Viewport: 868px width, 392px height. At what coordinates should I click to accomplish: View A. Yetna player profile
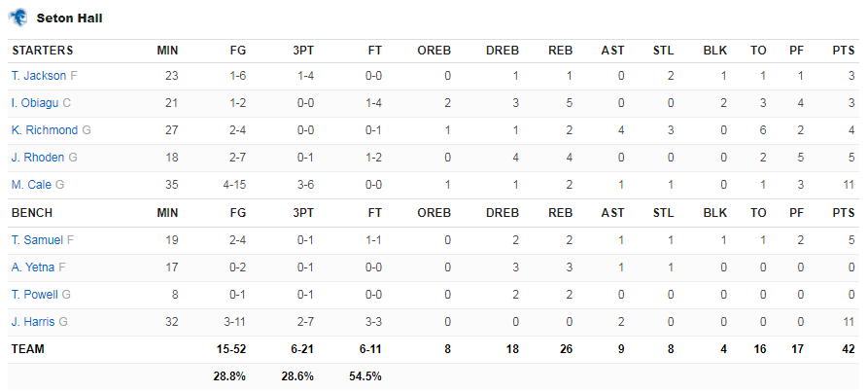point(33,267)
